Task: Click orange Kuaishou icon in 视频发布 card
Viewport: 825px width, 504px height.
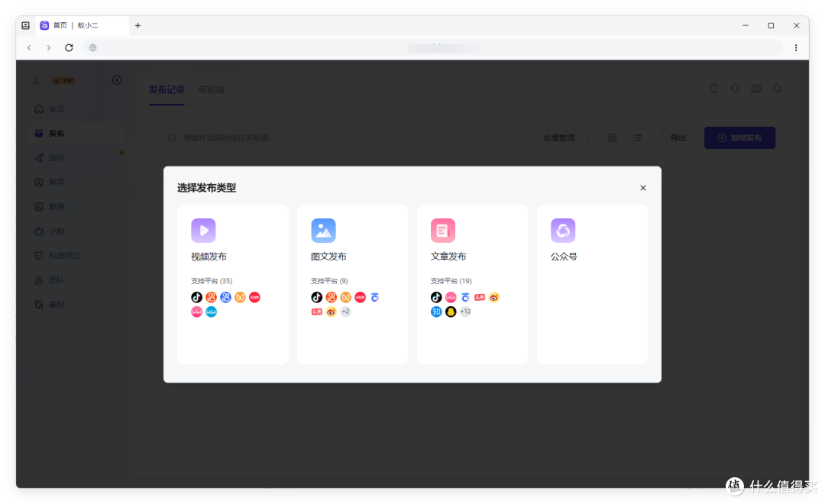Action: coord(211,297)
